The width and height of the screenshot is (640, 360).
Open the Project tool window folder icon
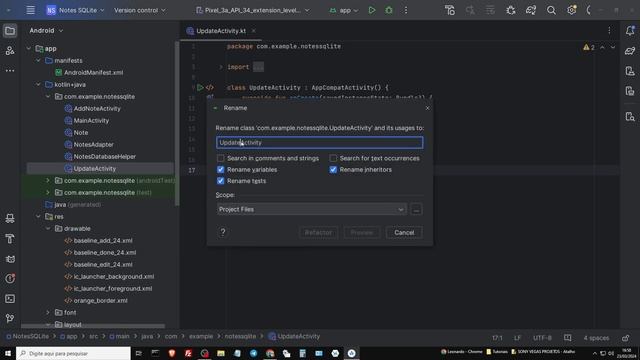(x=10, y=31)
